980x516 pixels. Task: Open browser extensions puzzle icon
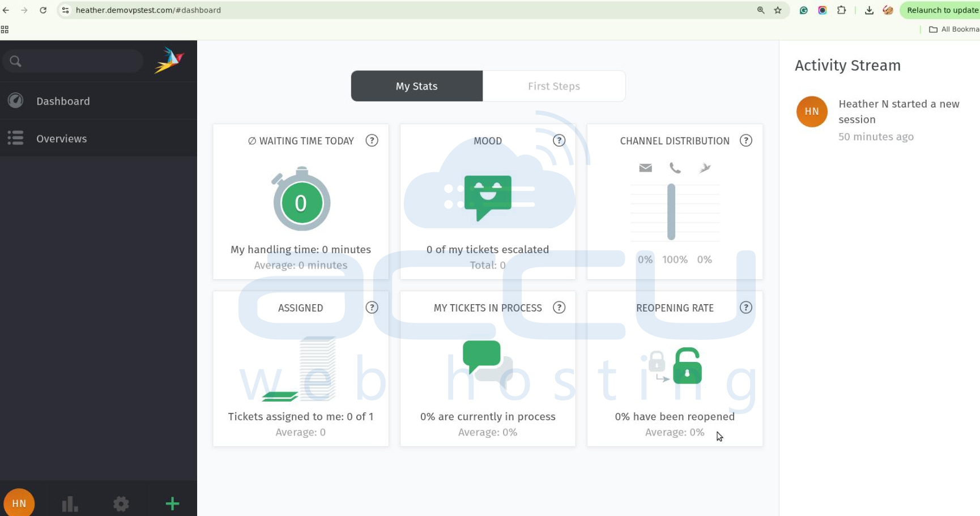pos(841,10)
